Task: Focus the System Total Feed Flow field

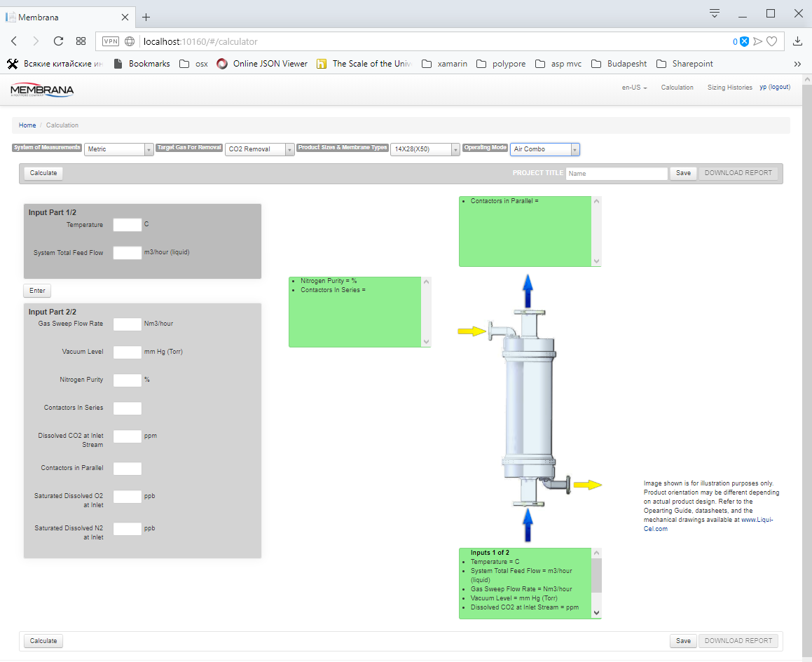Action: [128, 253]
